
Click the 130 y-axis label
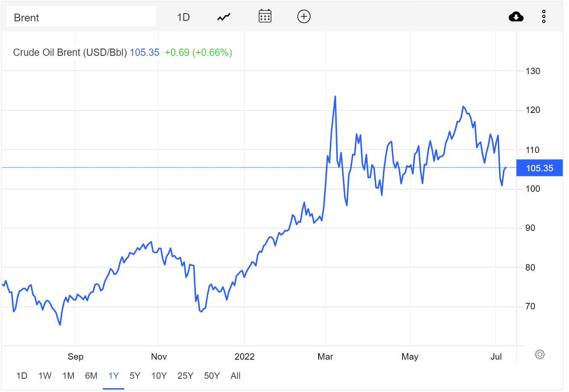(x=533, y=71)
